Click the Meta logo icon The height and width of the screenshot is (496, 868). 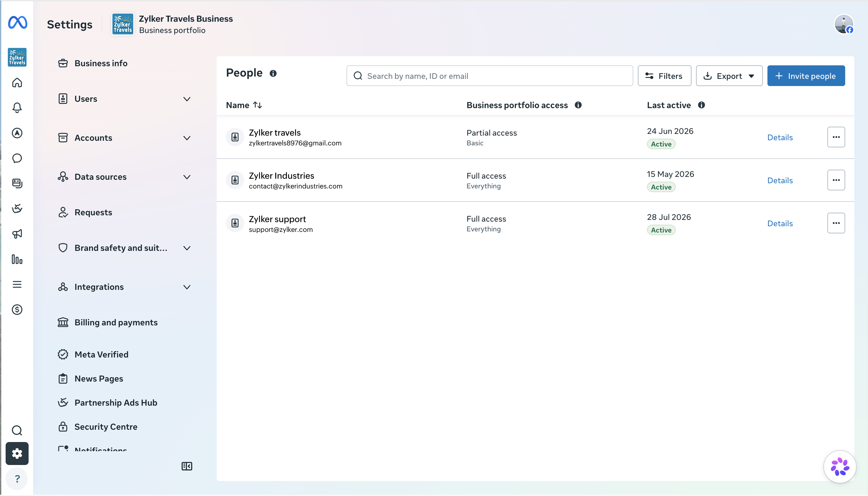pos(17,22)
